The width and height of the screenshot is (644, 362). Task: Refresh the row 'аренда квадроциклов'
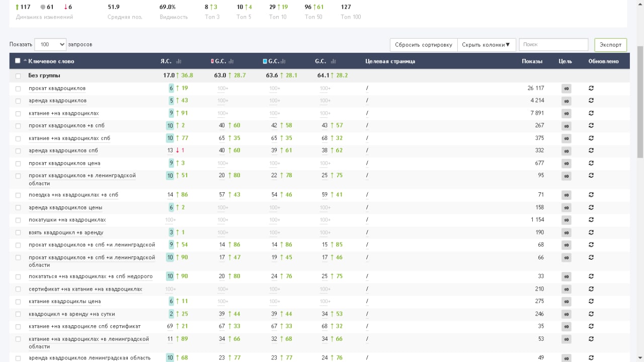pos(591,101)
